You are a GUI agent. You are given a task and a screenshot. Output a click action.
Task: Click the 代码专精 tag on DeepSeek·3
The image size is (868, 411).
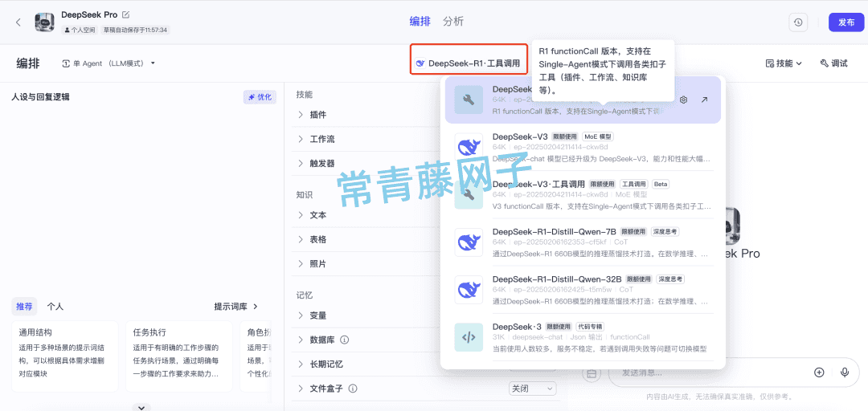point(590,327)
